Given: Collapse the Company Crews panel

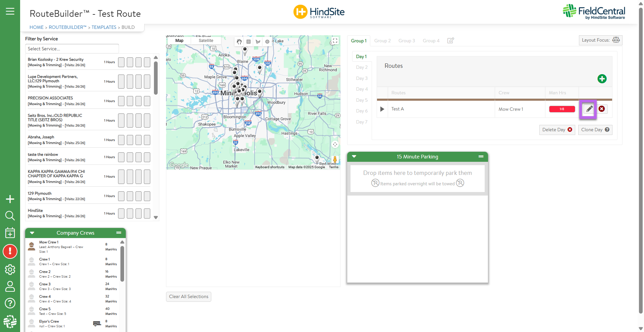Looking at the screenshot, I should click(32, 233).
